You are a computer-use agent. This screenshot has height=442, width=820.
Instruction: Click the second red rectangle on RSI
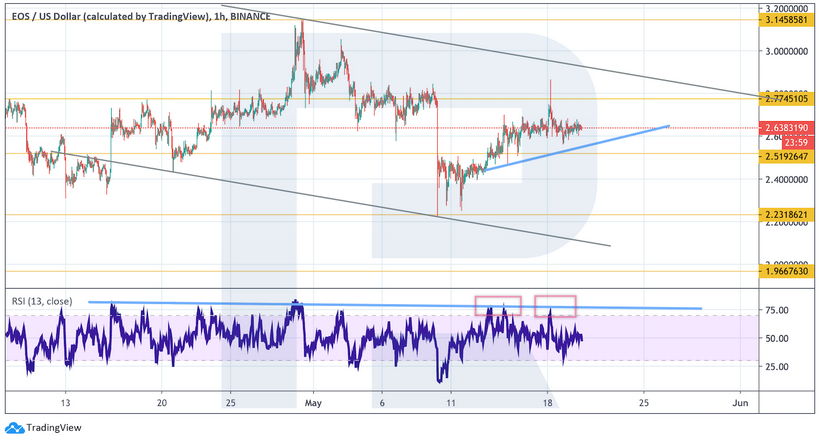point(555,306)
